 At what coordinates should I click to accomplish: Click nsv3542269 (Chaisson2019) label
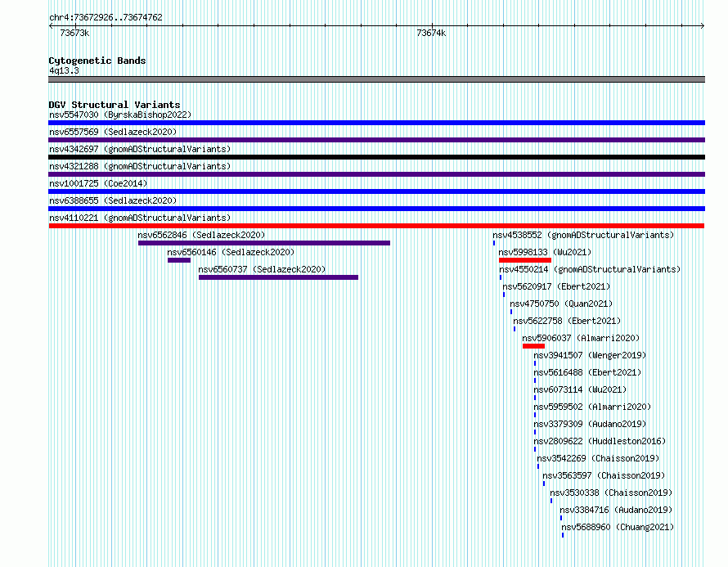click(x=598, y=458)
